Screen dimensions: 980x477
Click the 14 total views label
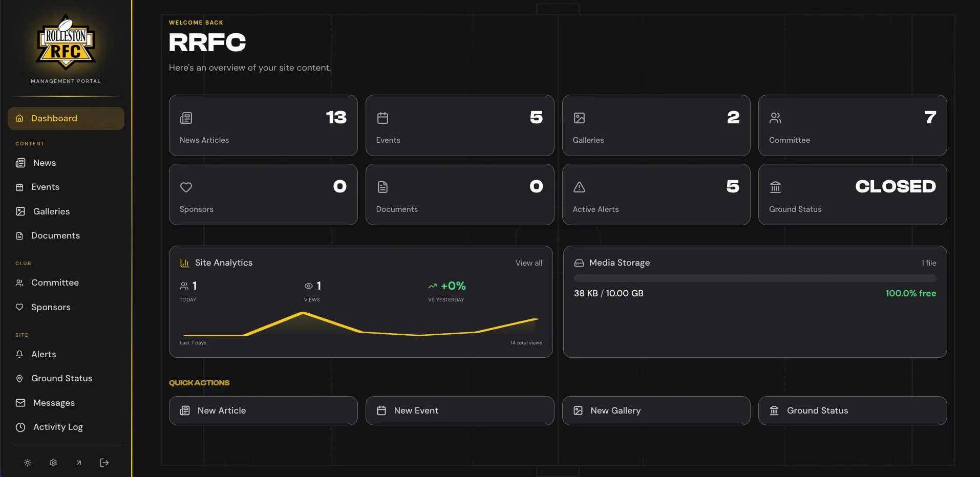[x=526, y=343]
